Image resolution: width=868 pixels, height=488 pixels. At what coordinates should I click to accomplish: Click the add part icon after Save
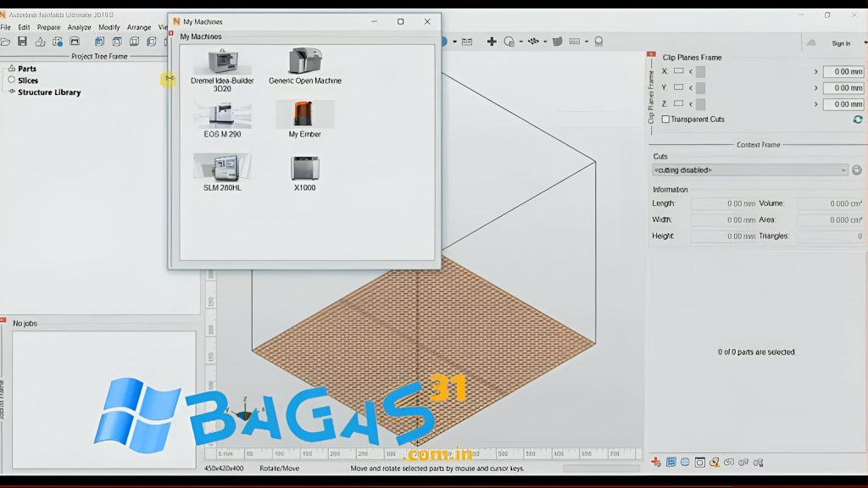(x=40, y=42)
